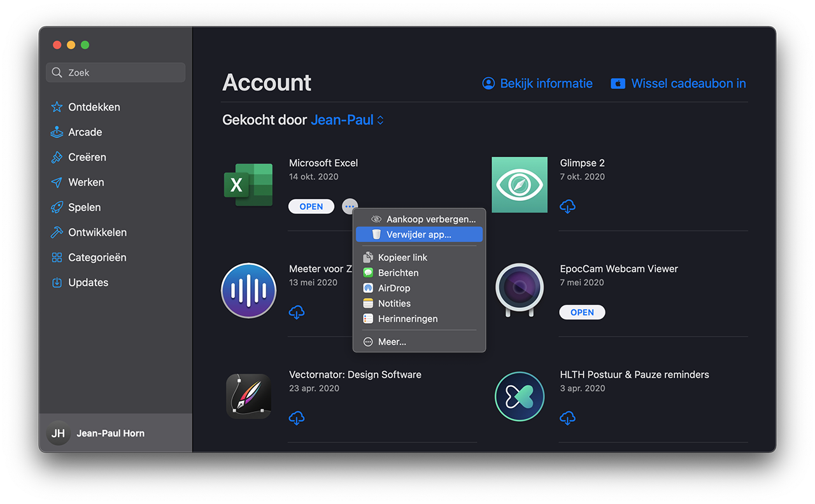This screenshot has width=815, height=504.
Task: Download Vectornator with cloud icon
Action: (x=296, y=417)
